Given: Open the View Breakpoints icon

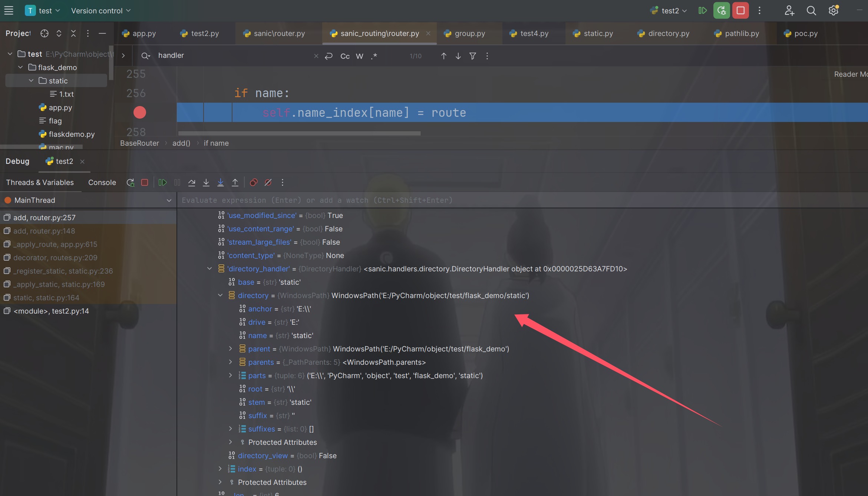Looking at the screenshot, I should point(254,182).
